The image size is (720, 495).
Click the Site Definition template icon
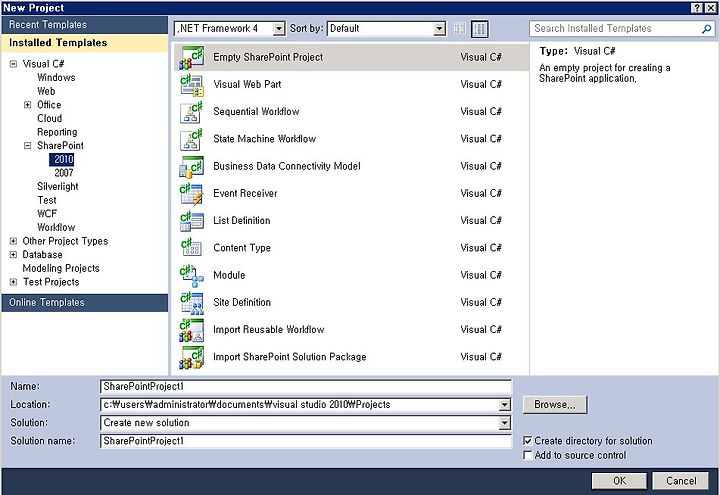(191, 303)
